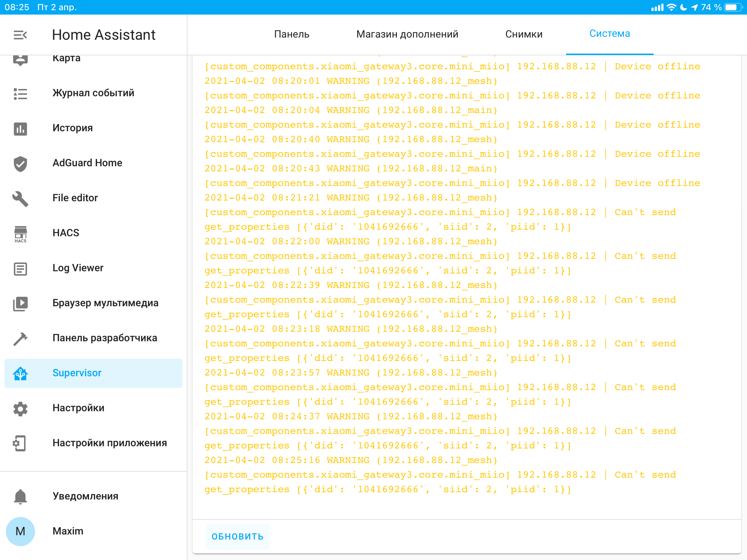The width and height of the screenshot is (747, 560).
Task: Click the Панель разработчика hammer icon
Action: [20, 339]
